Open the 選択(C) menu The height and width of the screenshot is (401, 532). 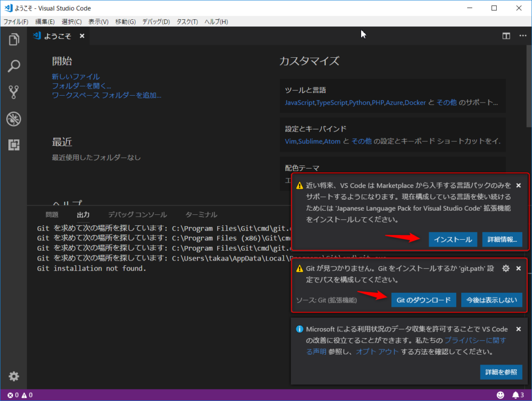tap(72, 22)
